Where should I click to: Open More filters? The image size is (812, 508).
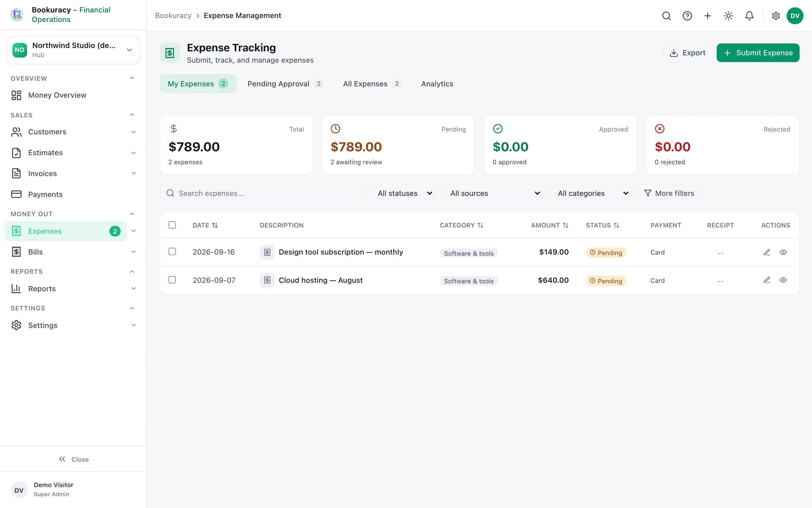669,194
